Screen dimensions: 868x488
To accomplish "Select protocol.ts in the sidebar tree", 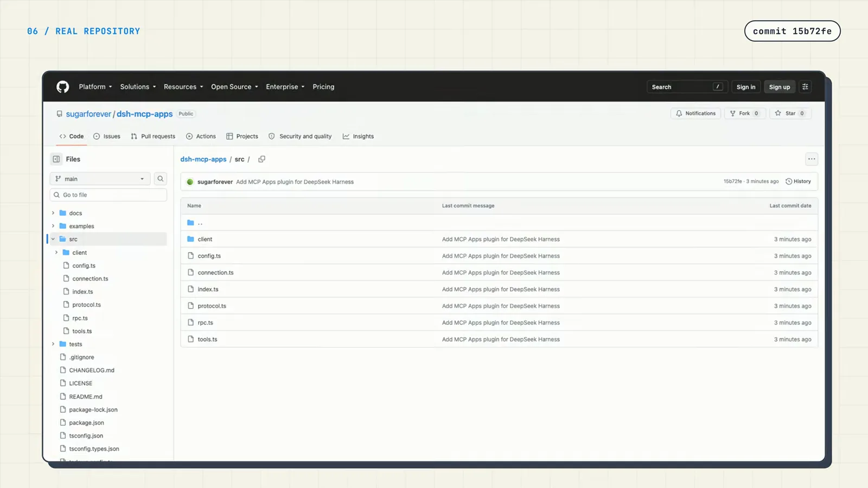I will tap(86, 305).
